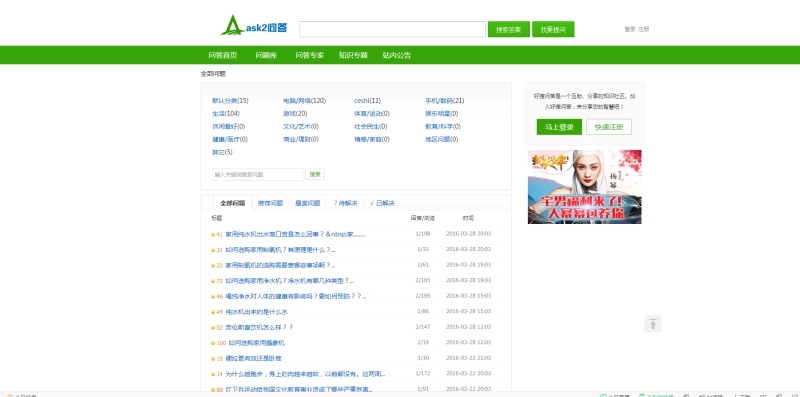Viewport: 800px width, 397px height.
Task: Open question starting 家用纯水机出水
Action: [295, 235]
